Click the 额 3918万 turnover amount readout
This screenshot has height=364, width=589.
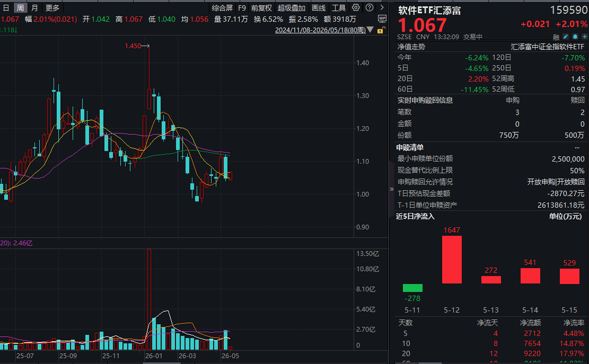340,19
